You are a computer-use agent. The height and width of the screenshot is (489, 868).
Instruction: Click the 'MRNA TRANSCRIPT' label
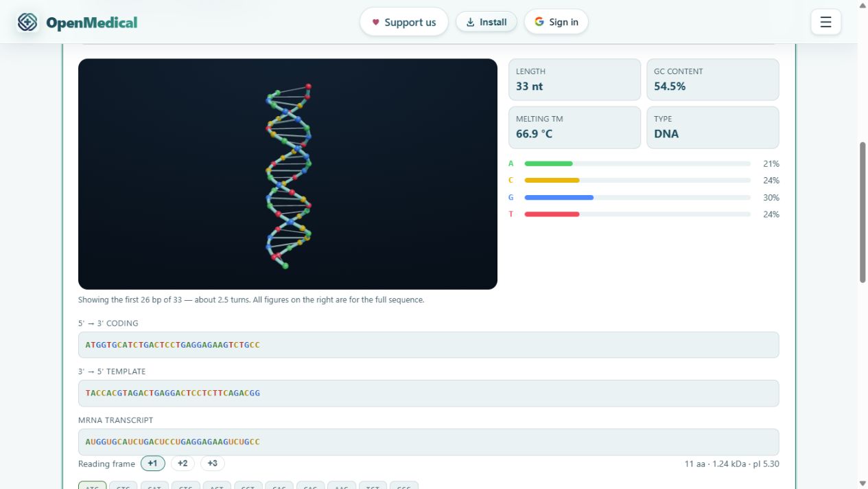click(x=116, y=420)
